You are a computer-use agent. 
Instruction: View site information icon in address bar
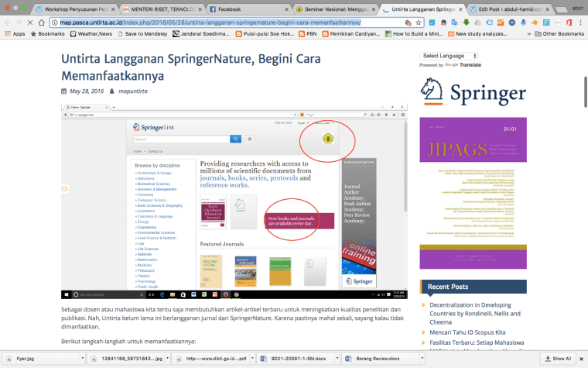coord(55,22)
